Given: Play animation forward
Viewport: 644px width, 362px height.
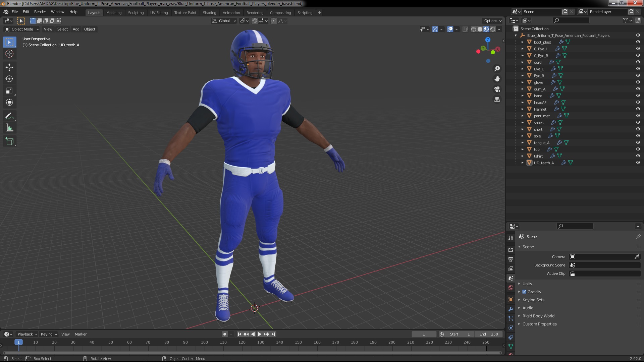Looking at the screenshot, I should tap(260, 334).
